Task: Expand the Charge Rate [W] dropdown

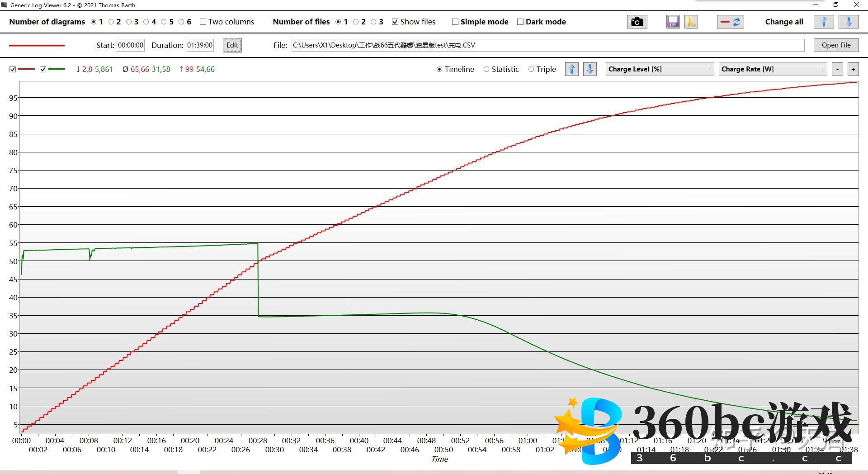Action: point(773,69)
